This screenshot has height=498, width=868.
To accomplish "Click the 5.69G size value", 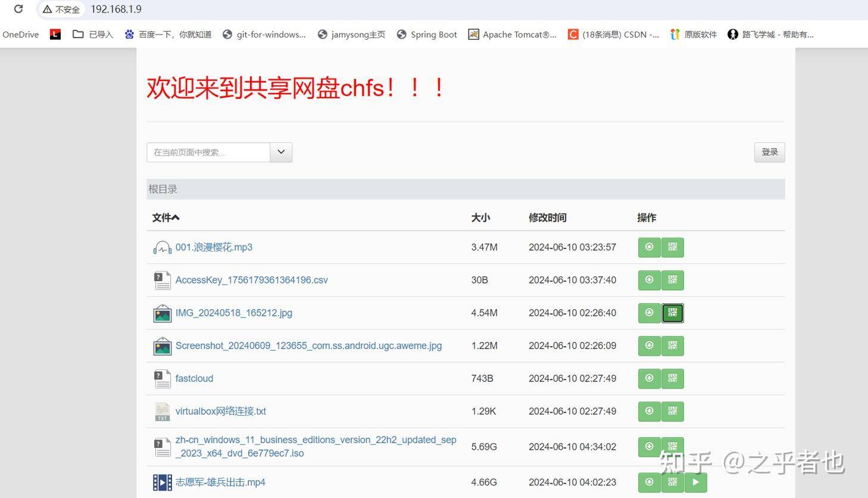I will pyautogui.click(x=484, y=447).
